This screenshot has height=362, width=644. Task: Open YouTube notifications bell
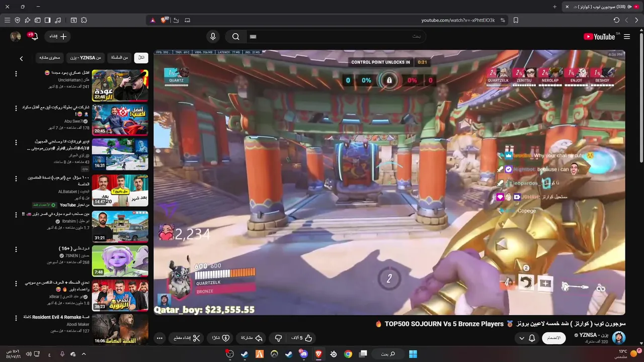point(34,36)
